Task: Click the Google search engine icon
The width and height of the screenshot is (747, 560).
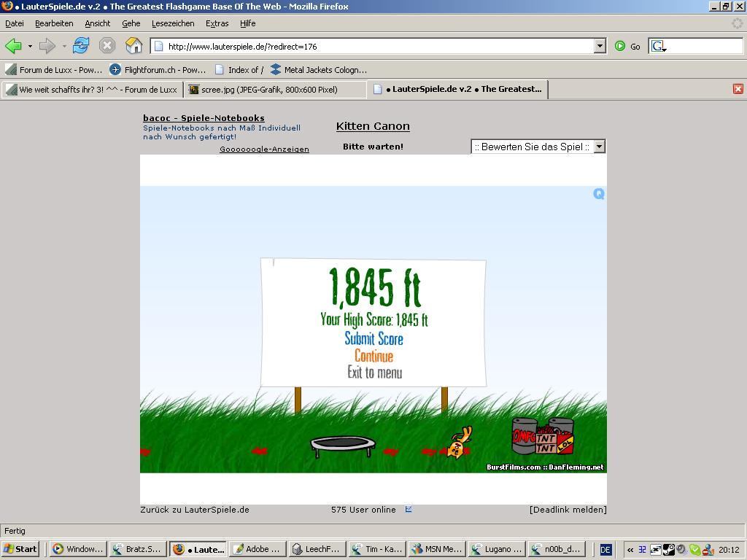Action: click(659, 46)
